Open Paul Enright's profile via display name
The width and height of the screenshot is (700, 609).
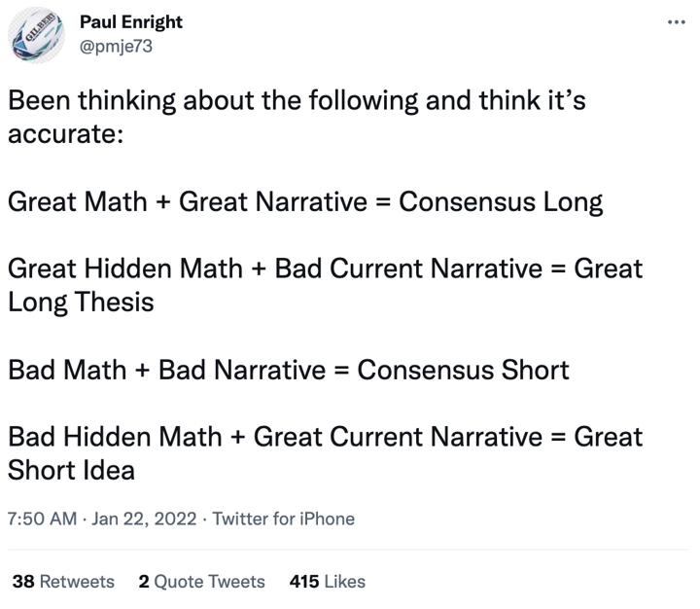(131, 22)
